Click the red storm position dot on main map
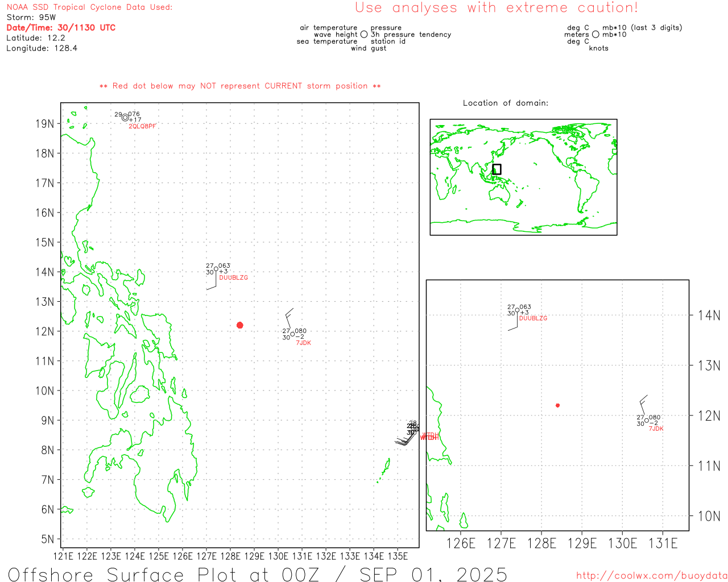The height and width of the screenshot is (582, 728). coord(240,325)
